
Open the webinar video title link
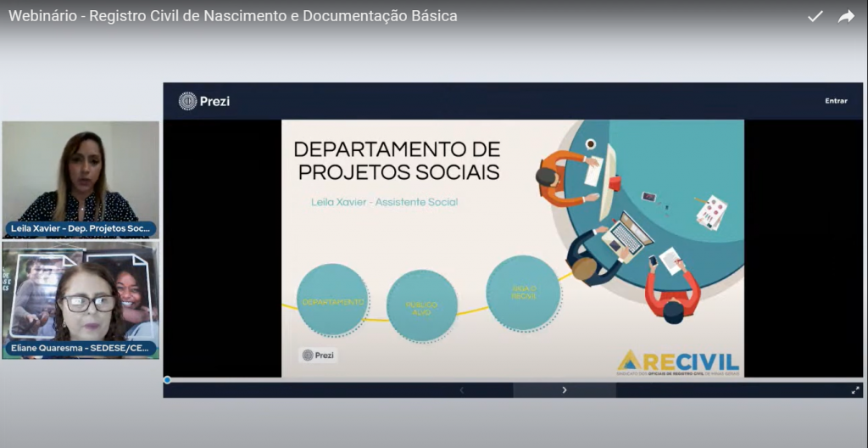coord(233,16)
